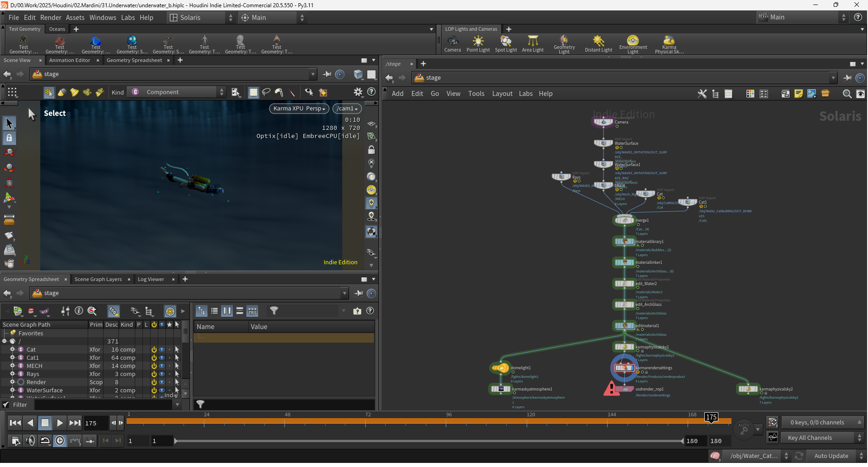Click the usdrender_rop1 node warning icon

point(611,388)
